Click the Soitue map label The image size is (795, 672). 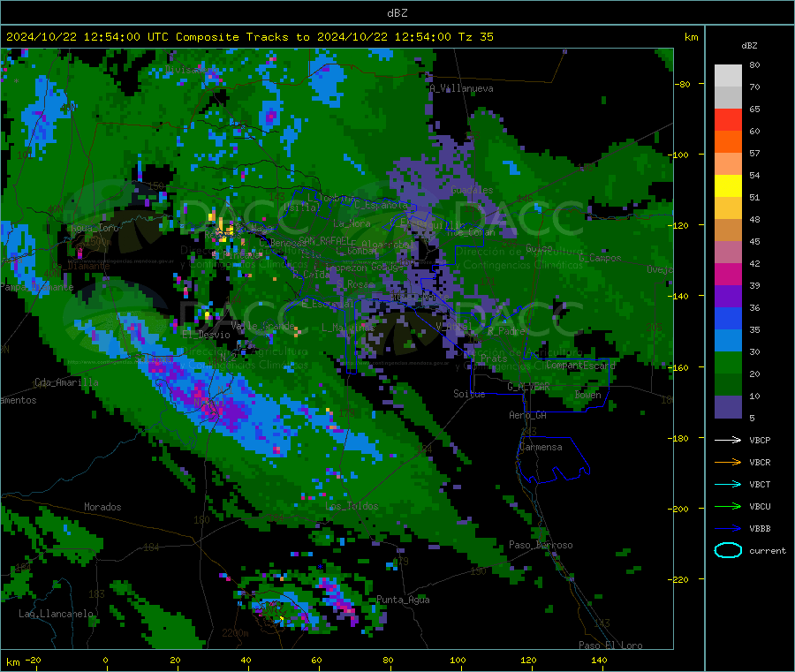point(469,394)
